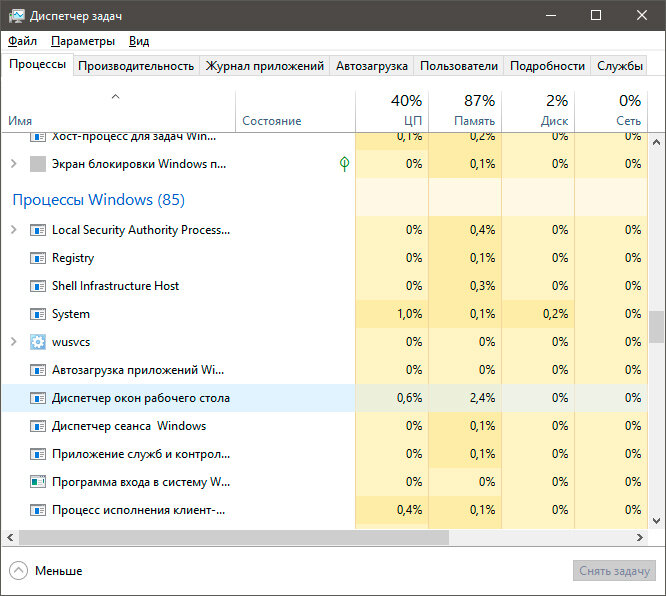Click the gray icon of Экран блокировки Windows
This screenshot has height=596, width=666.
click(x=38, y=164)
